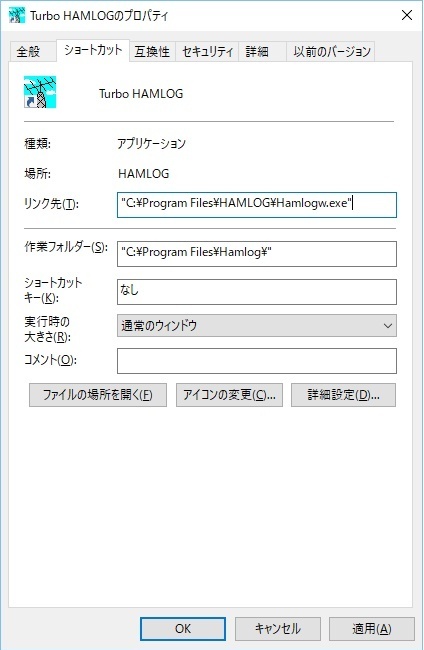
Task: Close the properties dialog window
Action: [x=407, y=15]
